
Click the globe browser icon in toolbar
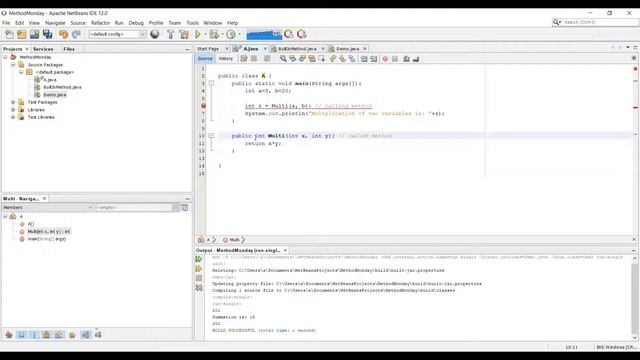click(x=155, y=34)
